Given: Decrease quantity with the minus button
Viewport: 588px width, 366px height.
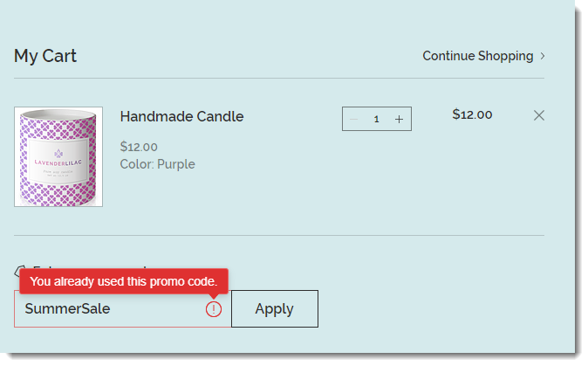Looking at the screenshot, I should coord(353,119).
